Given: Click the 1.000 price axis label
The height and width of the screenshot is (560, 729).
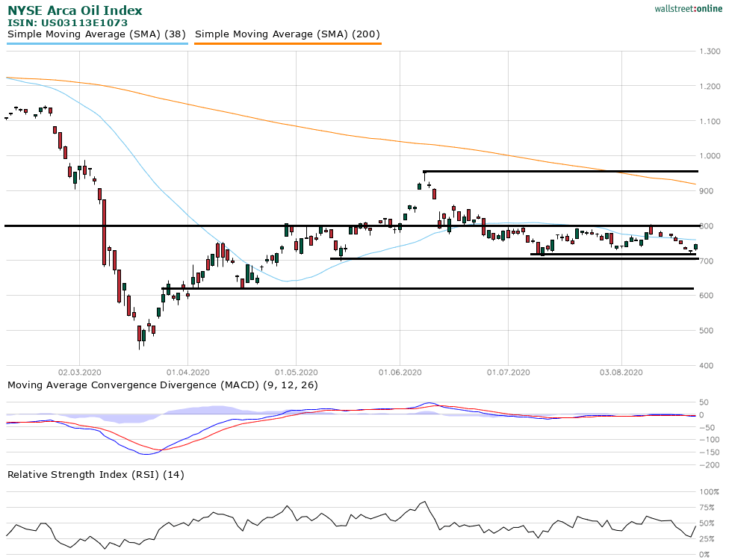Looking at the screenshot, I should (x=710, y=156).
